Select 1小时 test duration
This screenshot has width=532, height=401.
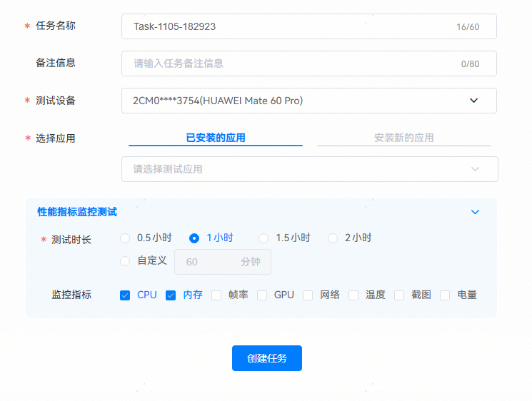[194, 238]
